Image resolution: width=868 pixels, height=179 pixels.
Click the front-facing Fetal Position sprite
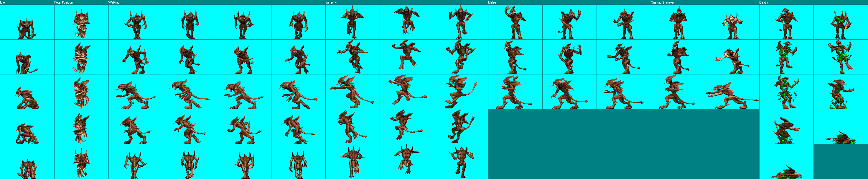pos(81,24)
